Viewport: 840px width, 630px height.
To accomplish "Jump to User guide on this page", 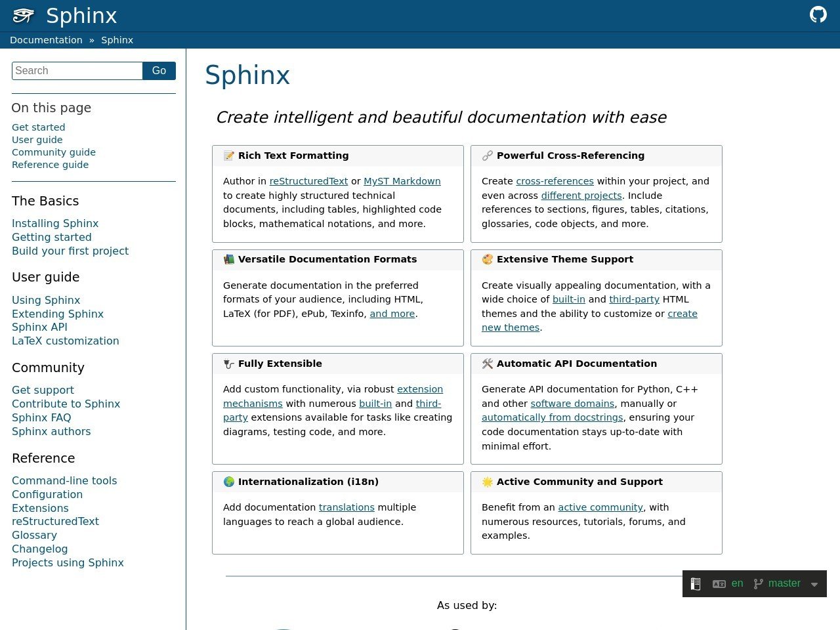I will (x=37, y=140).
